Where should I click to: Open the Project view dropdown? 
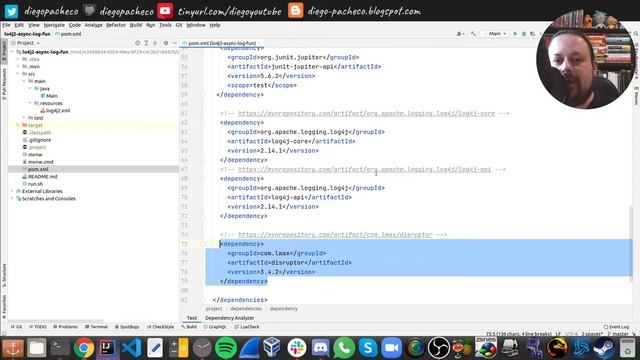coord(28,43)
